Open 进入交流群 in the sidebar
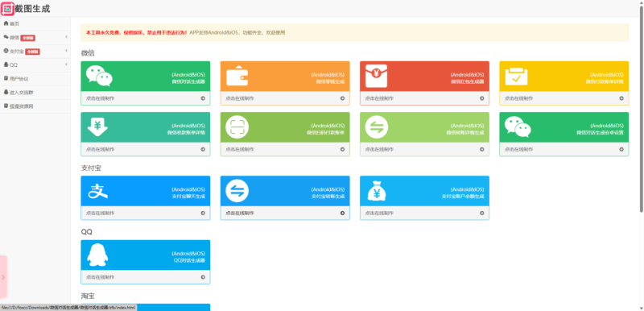Screen dimensions: 644x311 [x=35, y=93]
